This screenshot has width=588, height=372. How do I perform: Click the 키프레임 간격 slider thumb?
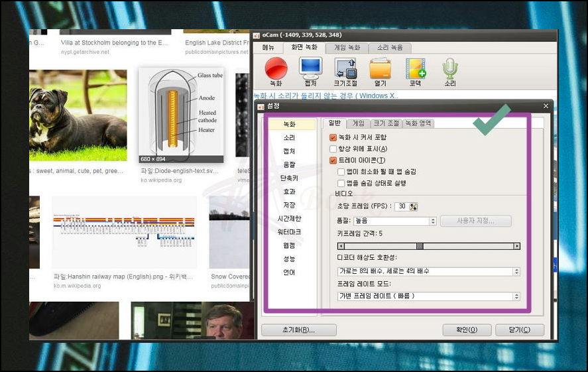click(420, 247)
